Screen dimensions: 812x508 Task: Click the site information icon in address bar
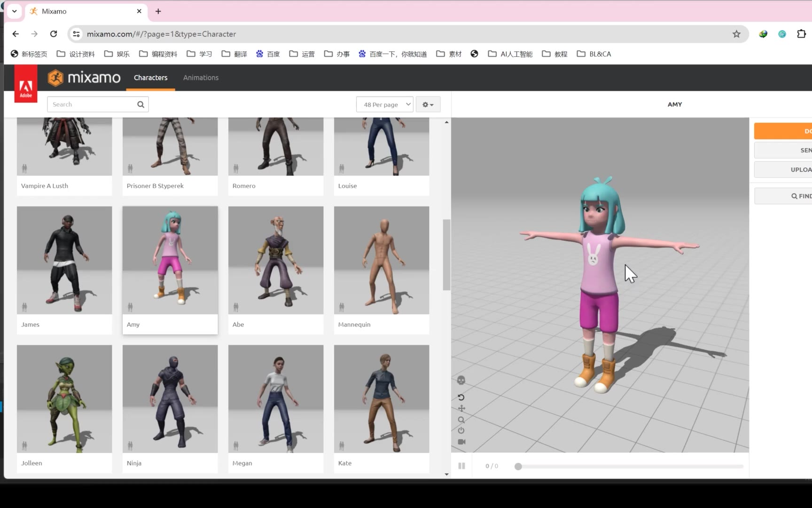click(76, 34)
